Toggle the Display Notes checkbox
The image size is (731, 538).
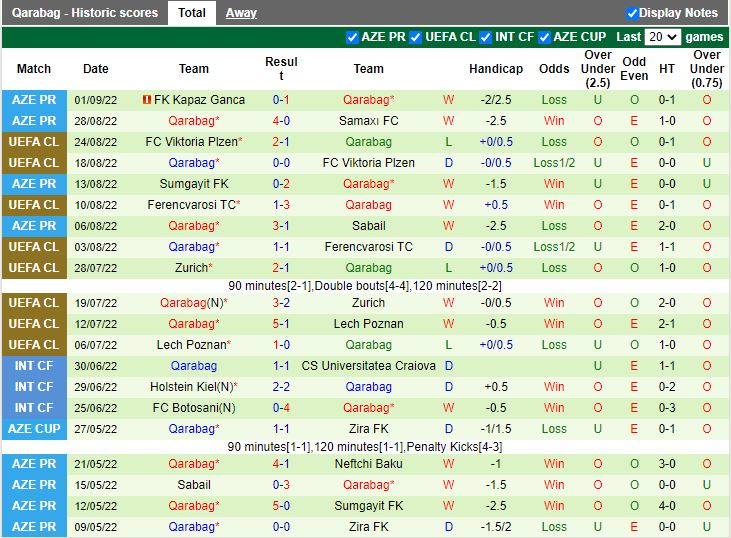coord(632,13)
